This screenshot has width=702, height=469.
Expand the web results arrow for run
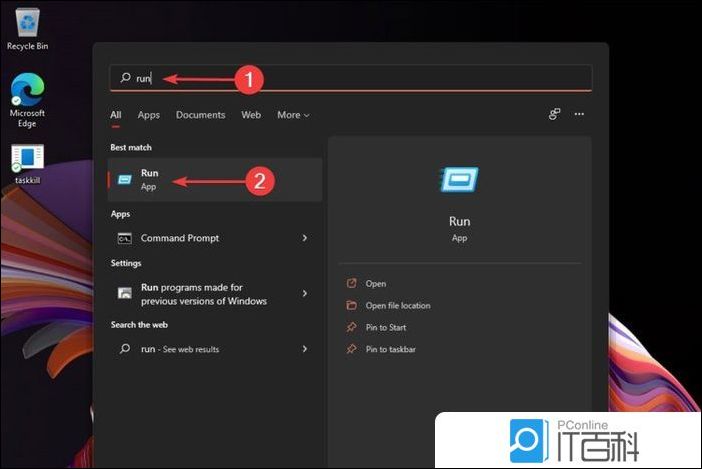[x=304, y=349]
